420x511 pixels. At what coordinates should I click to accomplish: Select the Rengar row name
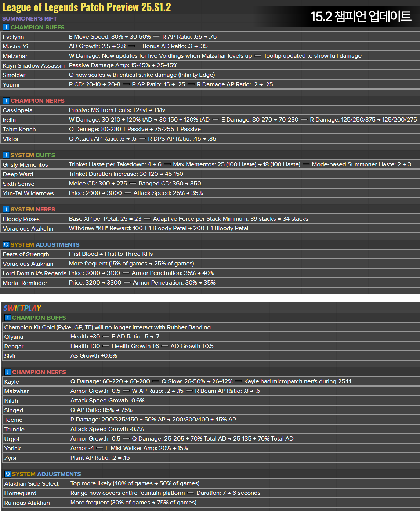click(14, 347)
